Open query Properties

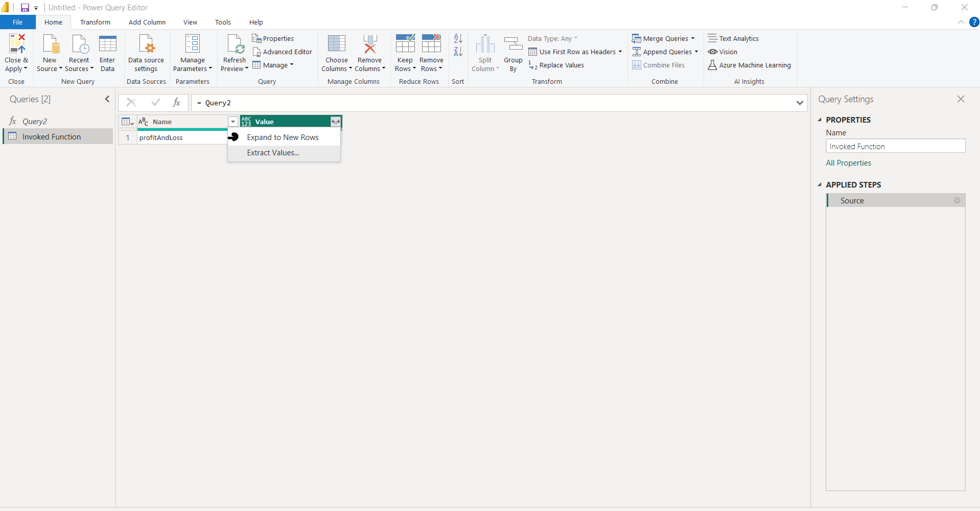[273, 38]
